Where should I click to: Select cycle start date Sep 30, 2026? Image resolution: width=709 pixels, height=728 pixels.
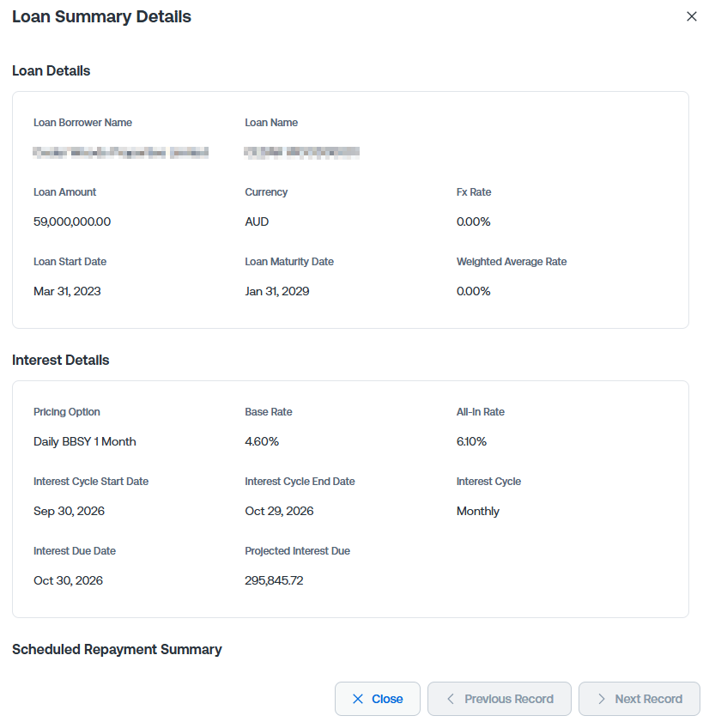(x=69, y=511)
